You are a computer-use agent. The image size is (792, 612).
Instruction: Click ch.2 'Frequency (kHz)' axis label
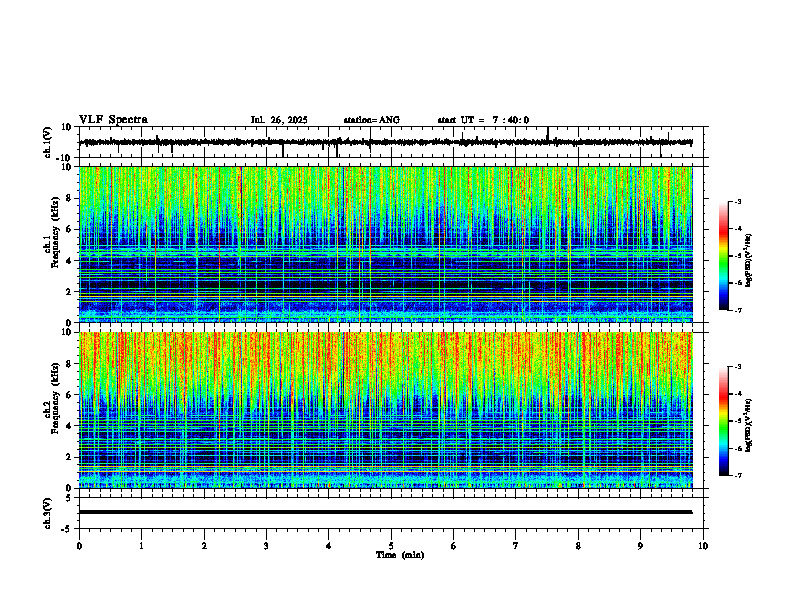pyautogui.click(x=55, y=398)
